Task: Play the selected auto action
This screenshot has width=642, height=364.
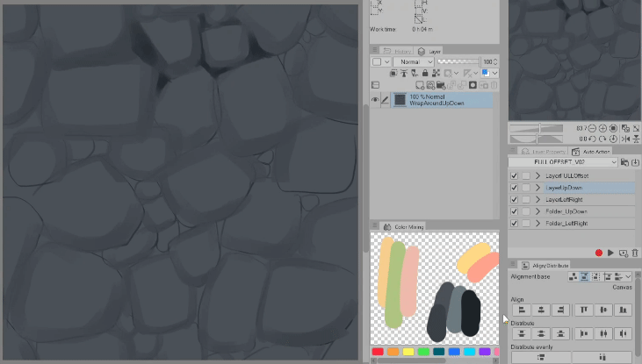Action: (611, 253)
